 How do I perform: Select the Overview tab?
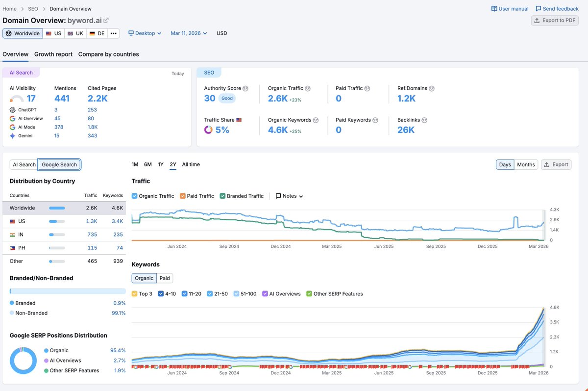[15, 54]
